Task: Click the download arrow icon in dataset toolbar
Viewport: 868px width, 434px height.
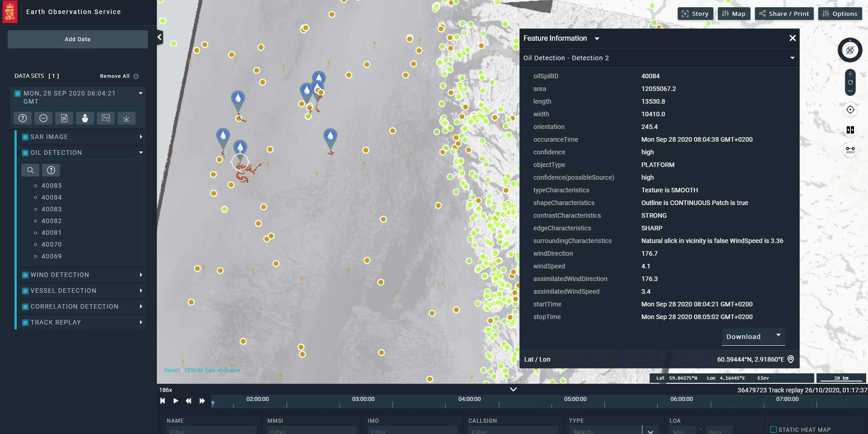Action: pos(127,118)
